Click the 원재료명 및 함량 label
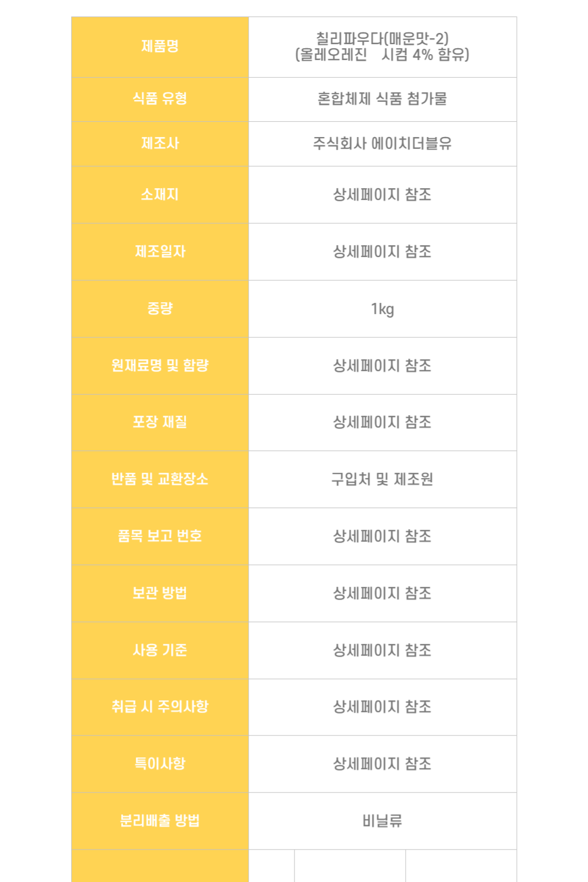Viewport: 588px width, 882px height. click(160, 366)
